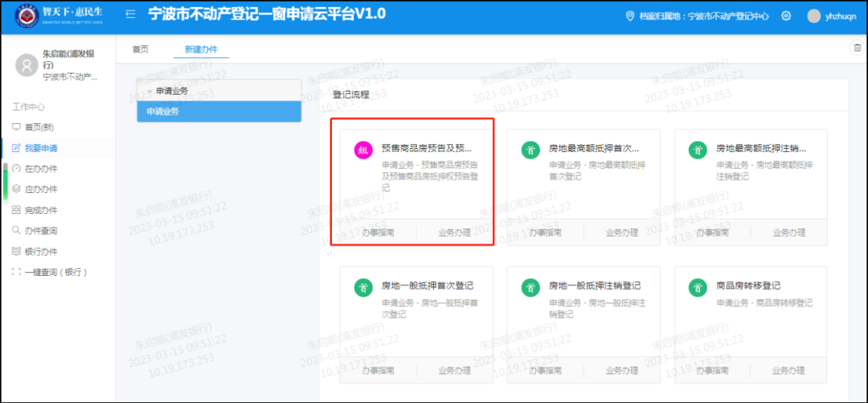The height and width of the screenshot is (403, 868).
Task: Click 办事指南 on 房地最高额抵押首次 card
Action: pos(546,232)
